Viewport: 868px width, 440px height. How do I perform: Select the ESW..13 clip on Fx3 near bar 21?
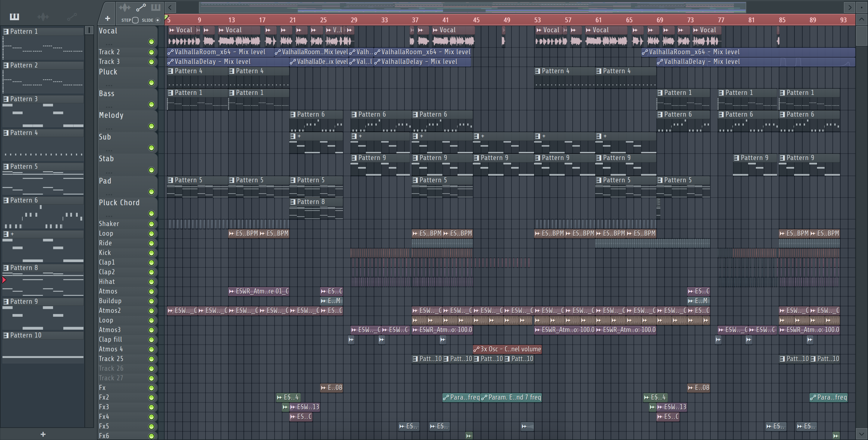point(305,407)
